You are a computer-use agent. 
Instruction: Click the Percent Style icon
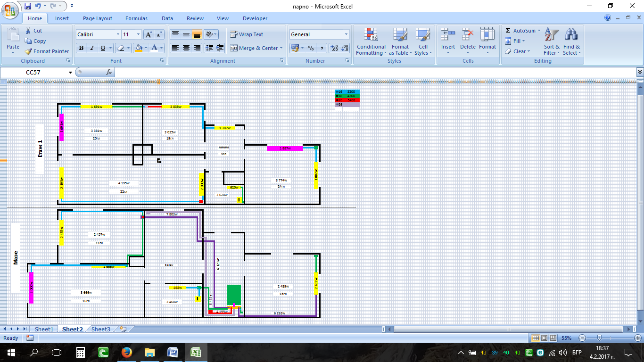311,48
